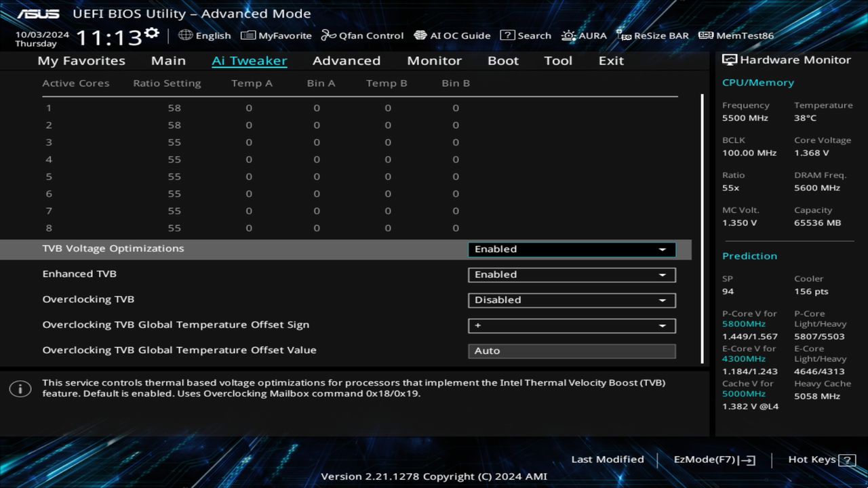Set Overclocking TVB to Enabled

click(571, 300)
